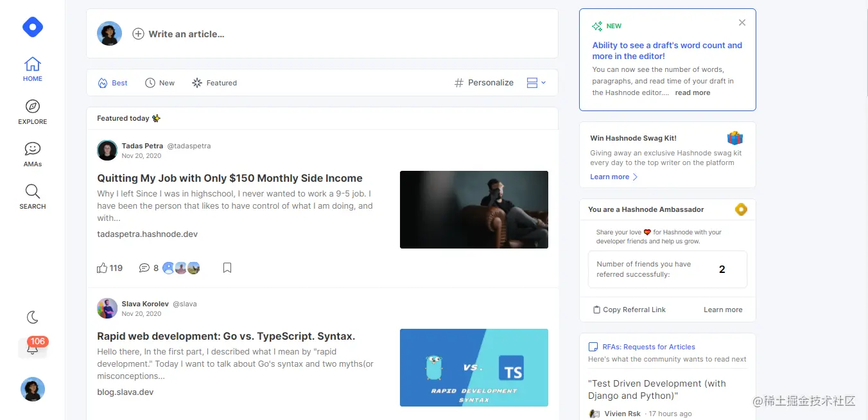The width and height of the screenshot is (868, 420).
Task: Open notifications bell with 106 badge
Action: [x=33, y=347]
